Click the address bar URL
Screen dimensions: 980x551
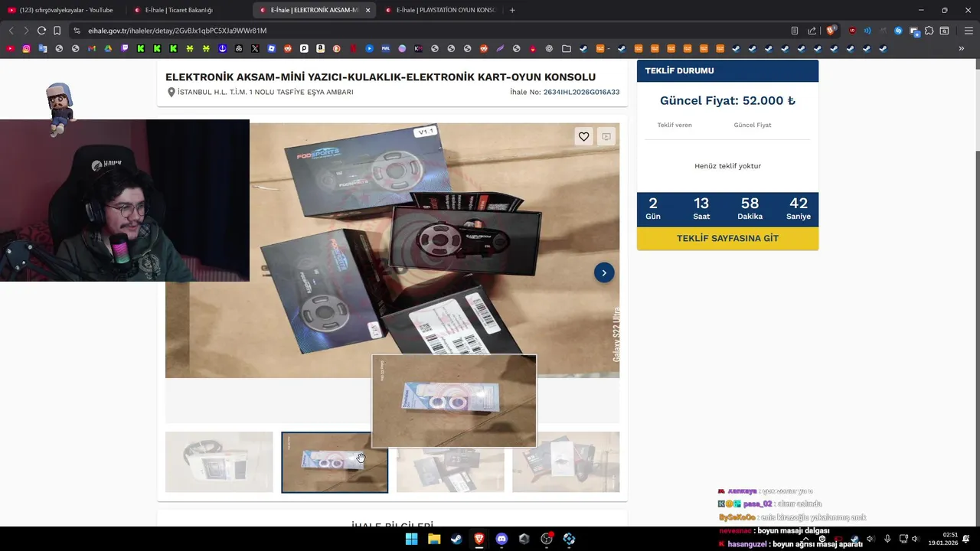tap(177, 31)
